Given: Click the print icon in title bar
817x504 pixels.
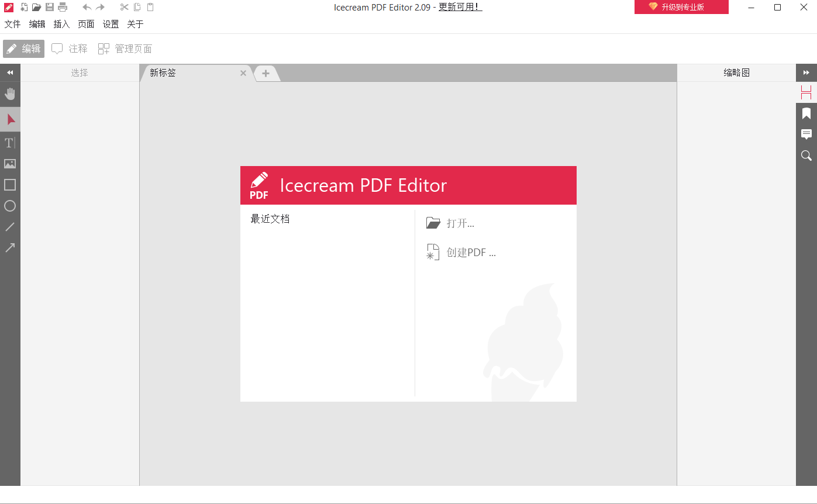Looking at the screenshot, I should [63, 7].
